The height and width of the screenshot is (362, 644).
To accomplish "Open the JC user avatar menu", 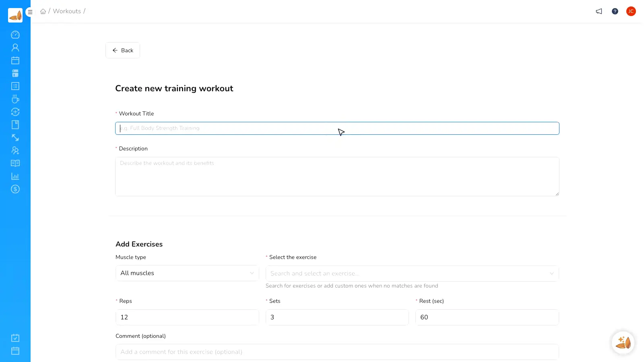I will pos(631,11).
